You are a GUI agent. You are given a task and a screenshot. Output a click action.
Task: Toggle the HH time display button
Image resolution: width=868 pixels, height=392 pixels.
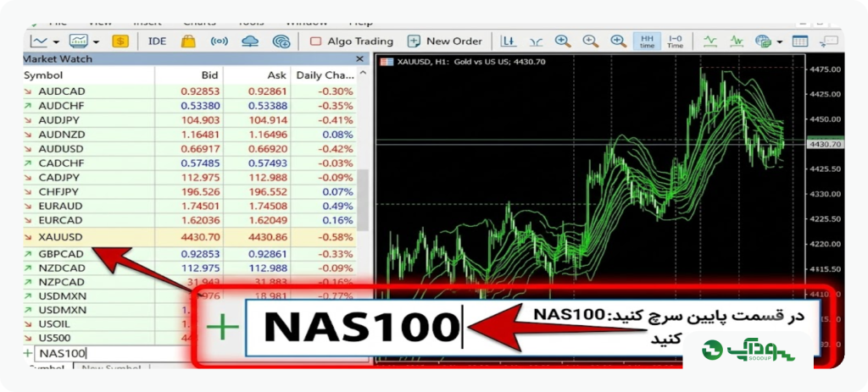pos(647,41)
